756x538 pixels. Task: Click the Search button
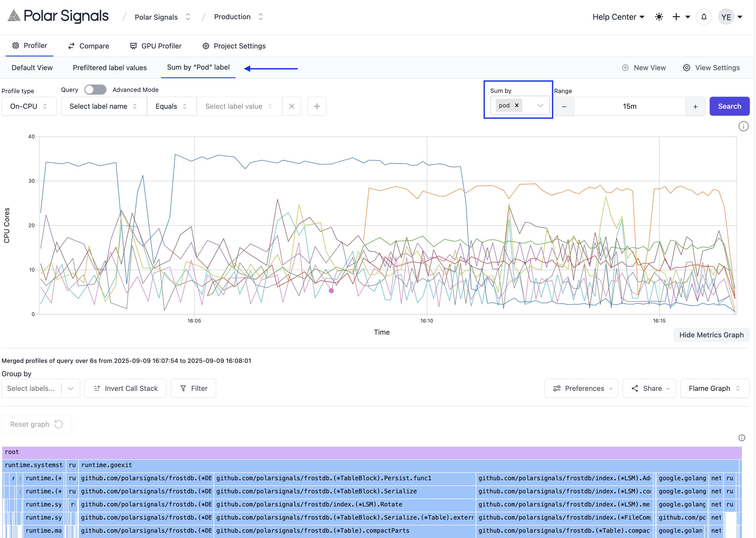pos(730,106)
